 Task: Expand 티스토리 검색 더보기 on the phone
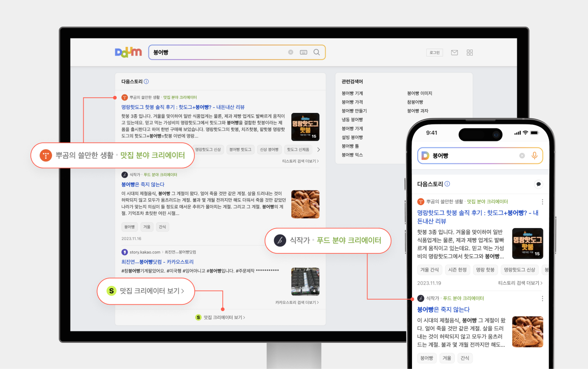(520, 283)
